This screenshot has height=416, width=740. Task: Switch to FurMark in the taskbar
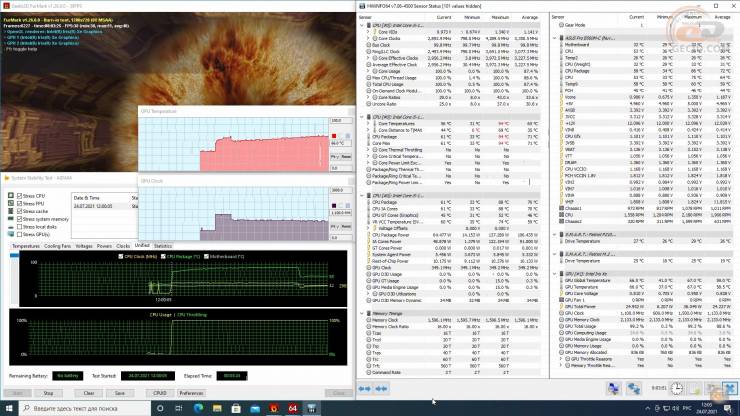[274, 408]
